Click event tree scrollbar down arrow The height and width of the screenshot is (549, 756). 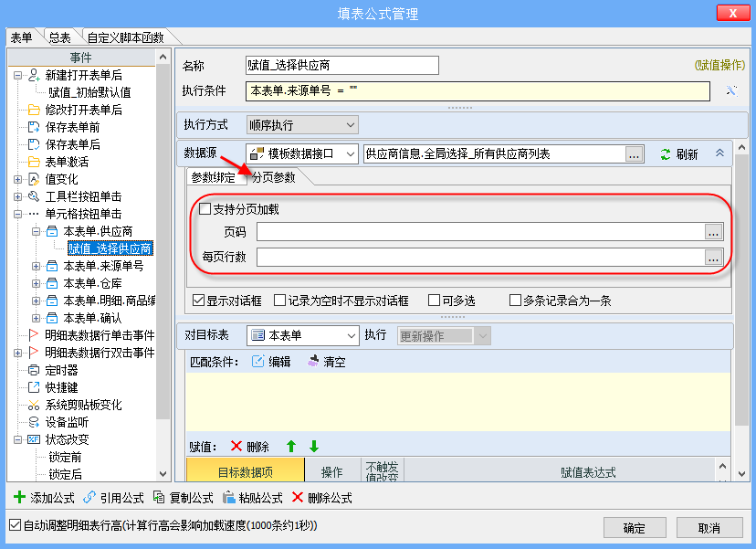pyautogui.click(x=163, y=474)
